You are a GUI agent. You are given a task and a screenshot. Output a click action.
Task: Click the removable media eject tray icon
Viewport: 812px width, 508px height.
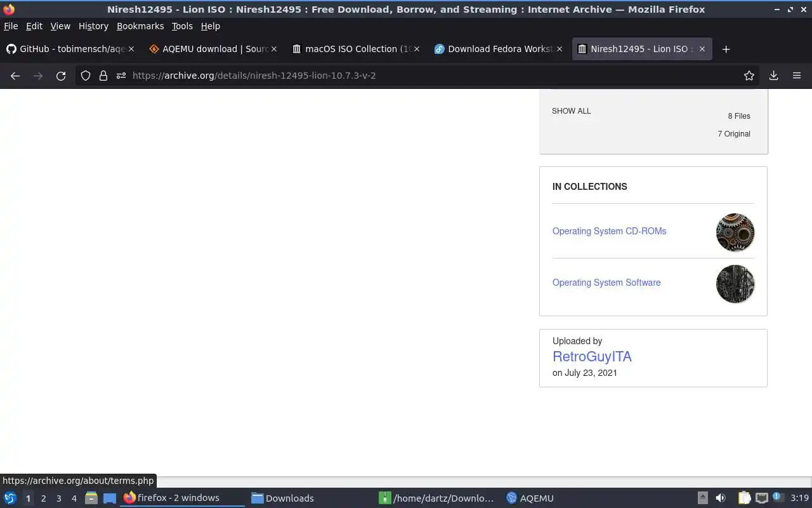[x=703, y=498]
